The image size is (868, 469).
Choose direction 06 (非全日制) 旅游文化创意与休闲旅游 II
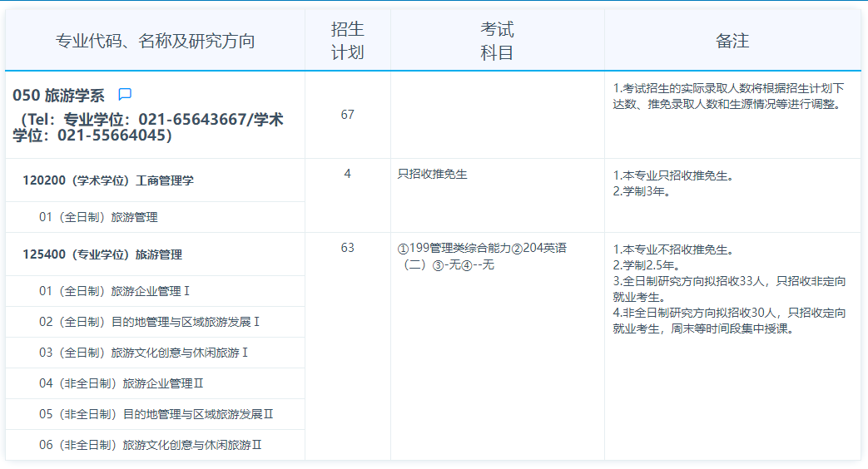pyautogui.click(x=151, y=445)
